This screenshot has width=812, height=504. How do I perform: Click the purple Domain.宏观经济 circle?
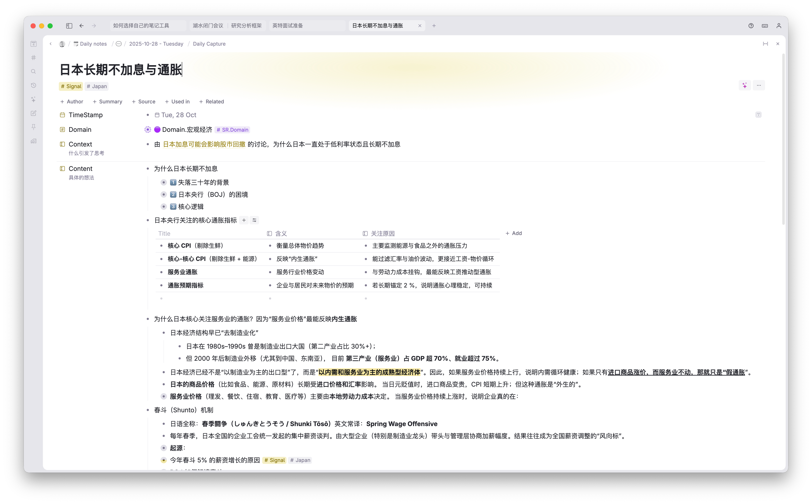tap(157, 130)
